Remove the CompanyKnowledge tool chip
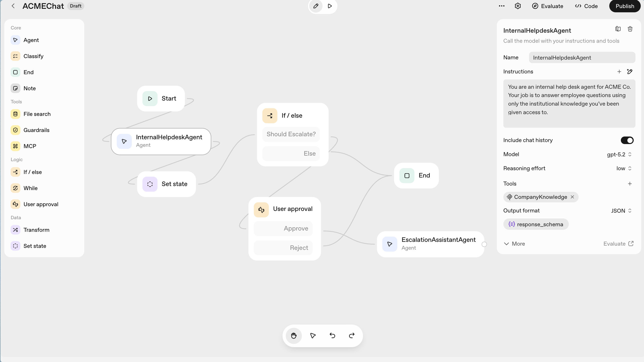 (572, 197)
